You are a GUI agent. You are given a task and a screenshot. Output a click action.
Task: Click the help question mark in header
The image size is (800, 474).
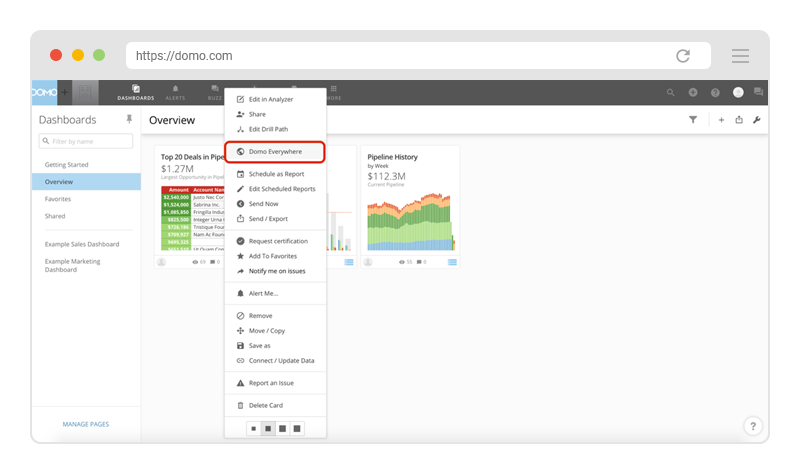[715, 92]
